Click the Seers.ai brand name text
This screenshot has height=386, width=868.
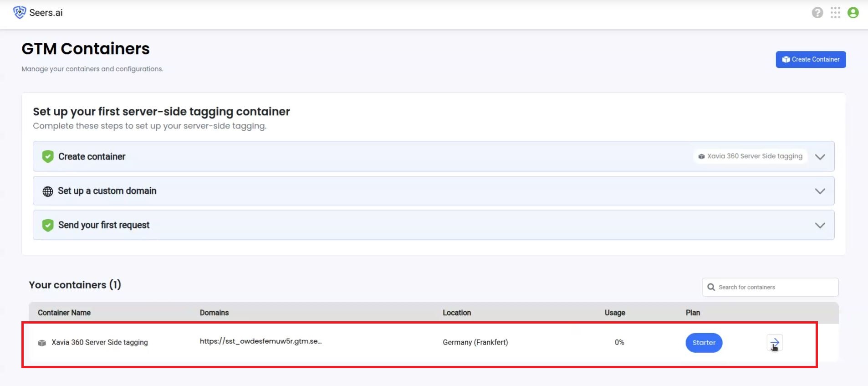click(46, 13)
